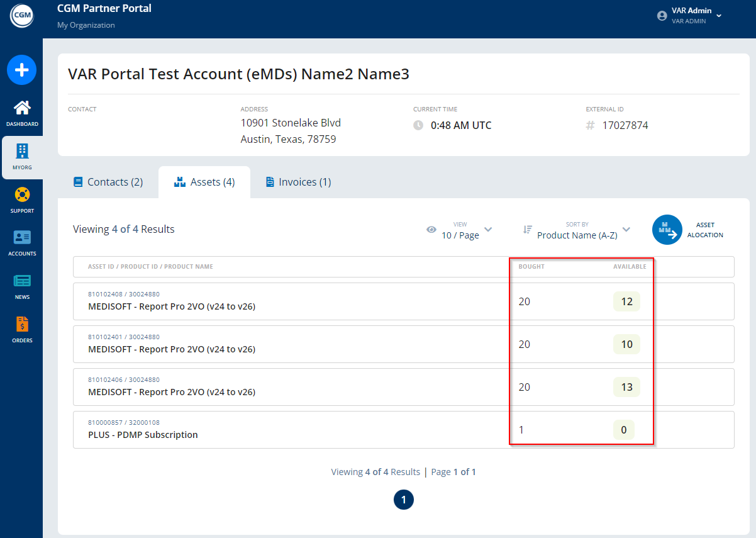Switch to the Invoices (1) tab

(298, 182)
